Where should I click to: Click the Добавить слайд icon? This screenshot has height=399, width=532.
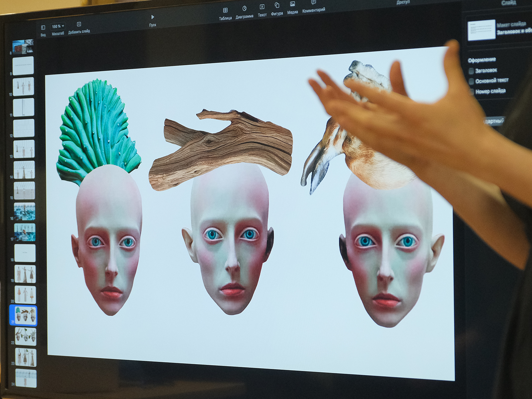pos(79,24)
